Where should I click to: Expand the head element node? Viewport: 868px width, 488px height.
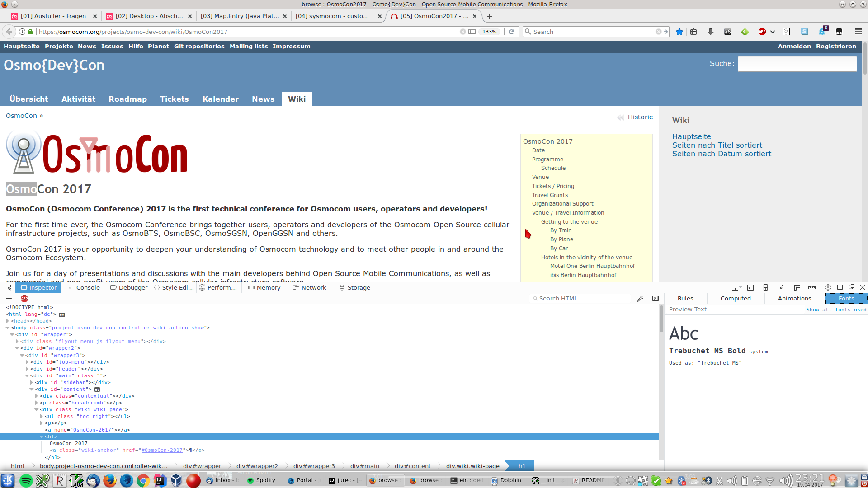(8, 321)
